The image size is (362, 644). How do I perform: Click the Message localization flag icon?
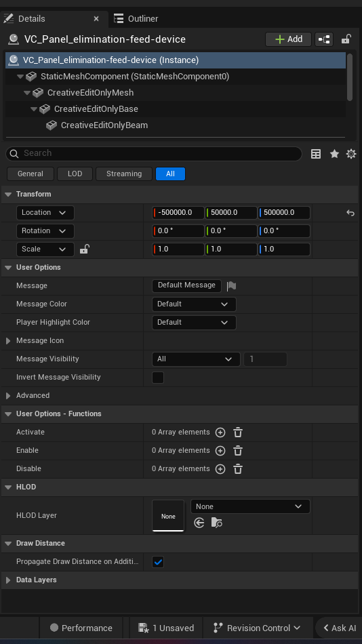click(x=232, y=286)
